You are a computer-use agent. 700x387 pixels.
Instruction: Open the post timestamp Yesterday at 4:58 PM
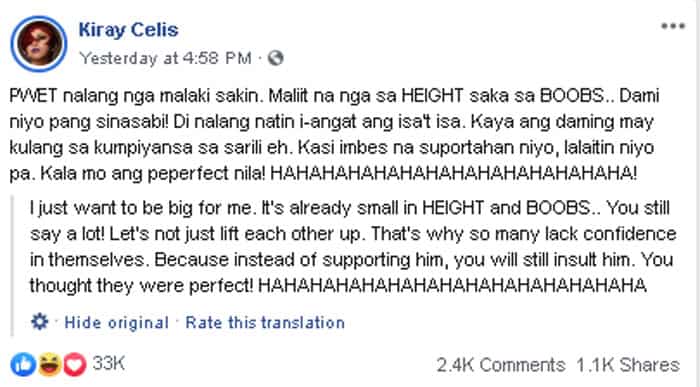(165, 58)
